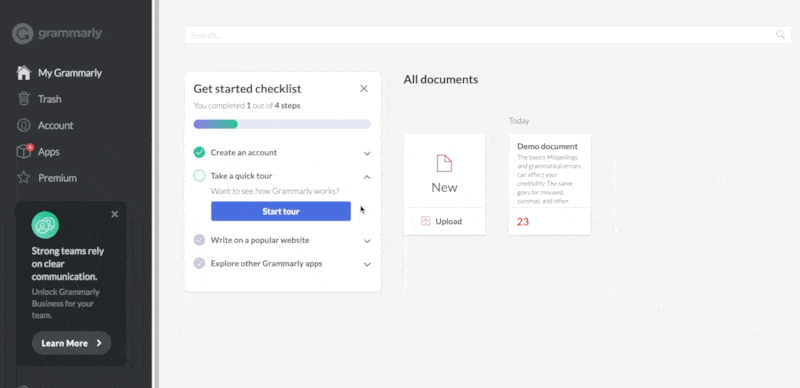Click 'Unlock Grammarly Business for your team' text
This screenshot has width=800, height=388.
[x=65, y=304]
